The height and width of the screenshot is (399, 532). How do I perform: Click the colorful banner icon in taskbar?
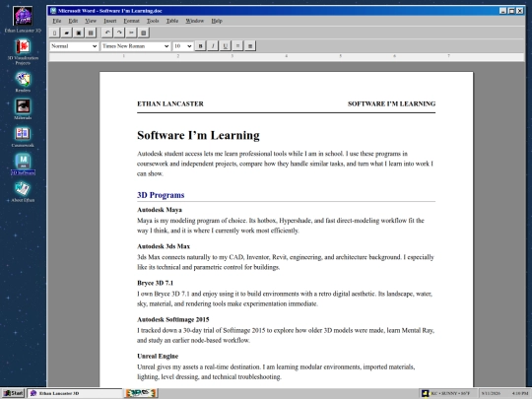click(x=141, y=393)
